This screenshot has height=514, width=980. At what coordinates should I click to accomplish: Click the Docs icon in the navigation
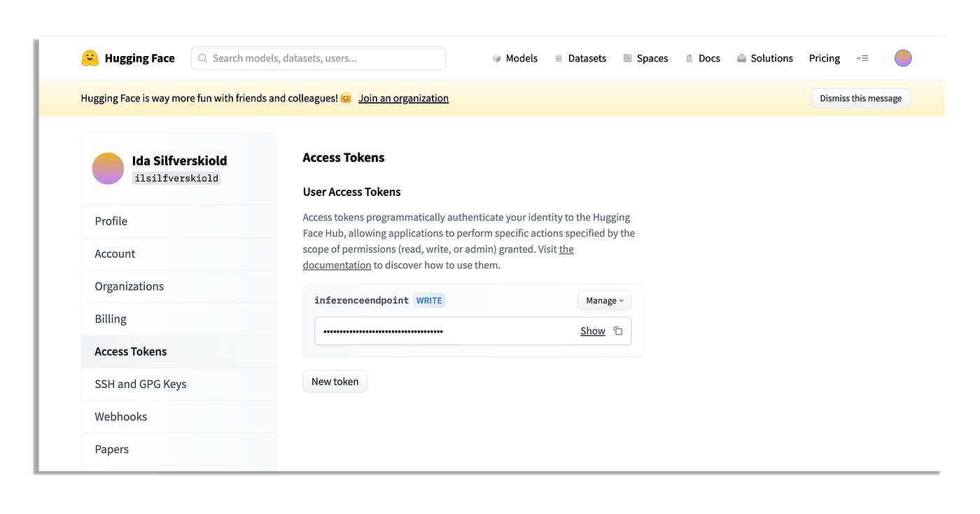pos(688,58)
